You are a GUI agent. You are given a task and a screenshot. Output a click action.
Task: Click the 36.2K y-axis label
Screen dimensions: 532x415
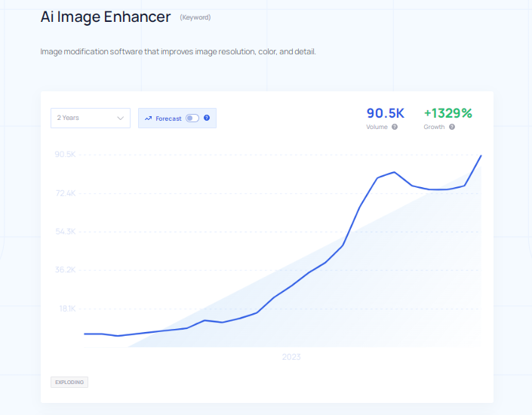point(66,270)
